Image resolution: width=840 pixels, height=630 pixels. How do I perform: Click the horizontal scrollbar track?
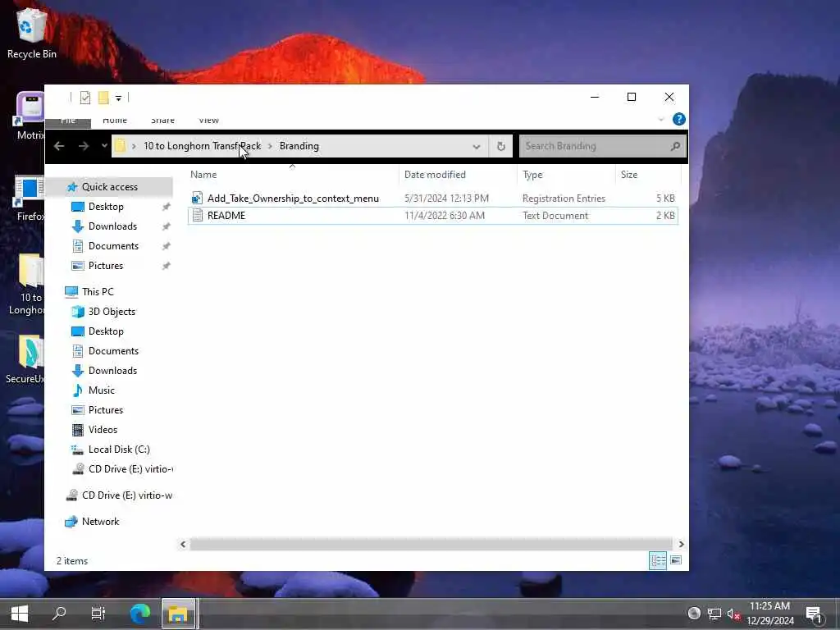click(431, 545)
